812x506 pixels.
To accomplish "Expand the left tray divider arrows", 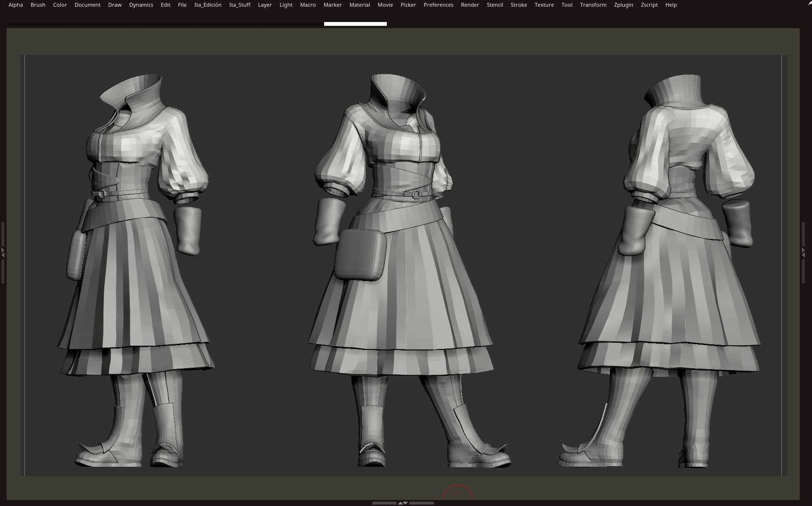I will pyautogui.click(x=3, y=252).
